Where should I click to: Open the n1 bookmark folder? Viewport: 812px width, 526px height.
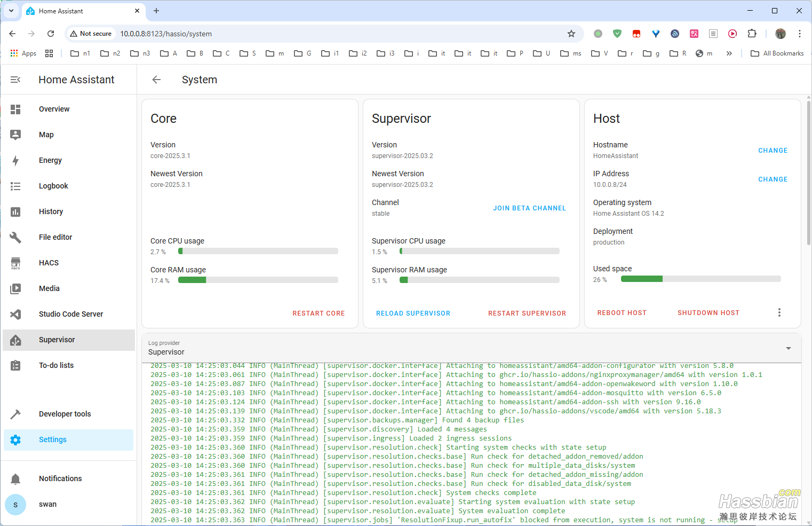(81, 53)
